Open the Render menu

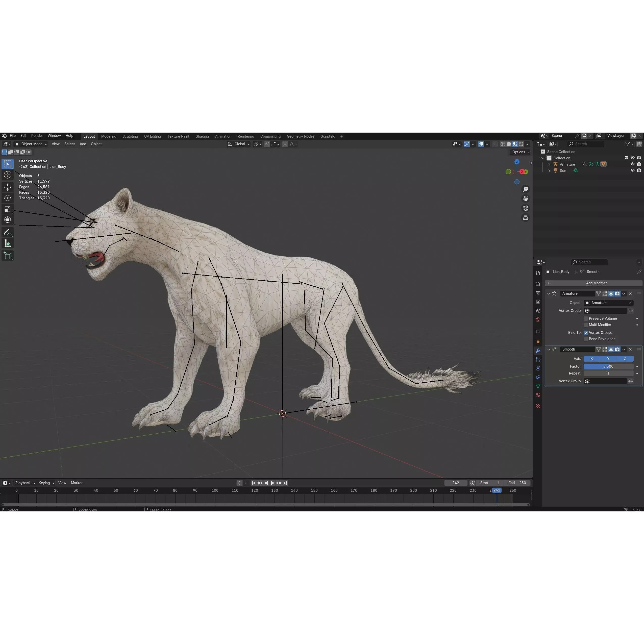(37, 135)
